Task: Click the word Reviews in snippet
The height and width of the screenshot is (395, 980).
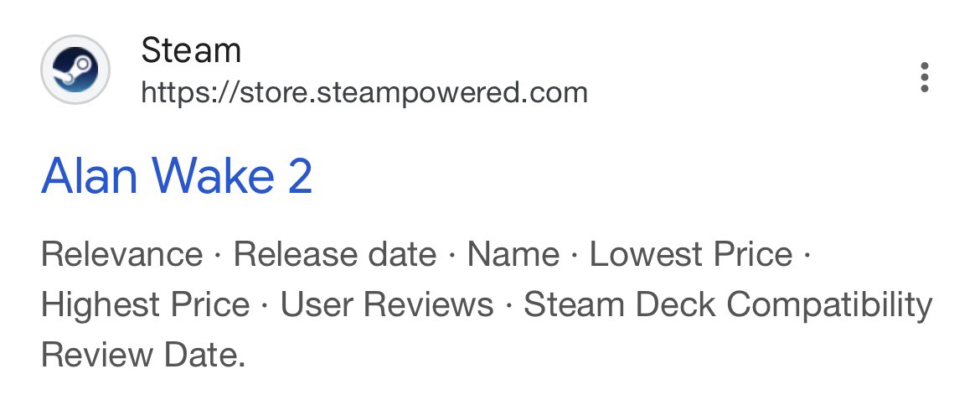Action: tap(428, 305)
